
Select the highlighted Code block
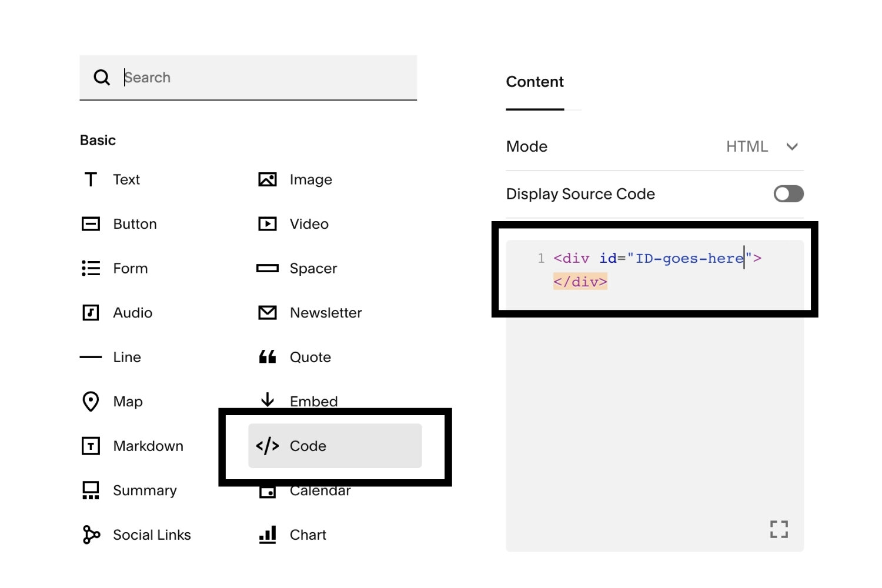coord(335,446)
